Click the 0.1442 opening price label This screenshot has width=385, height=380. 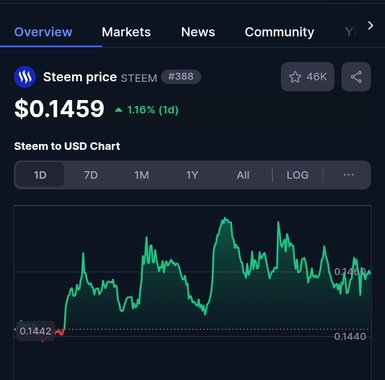click(35, 331)
